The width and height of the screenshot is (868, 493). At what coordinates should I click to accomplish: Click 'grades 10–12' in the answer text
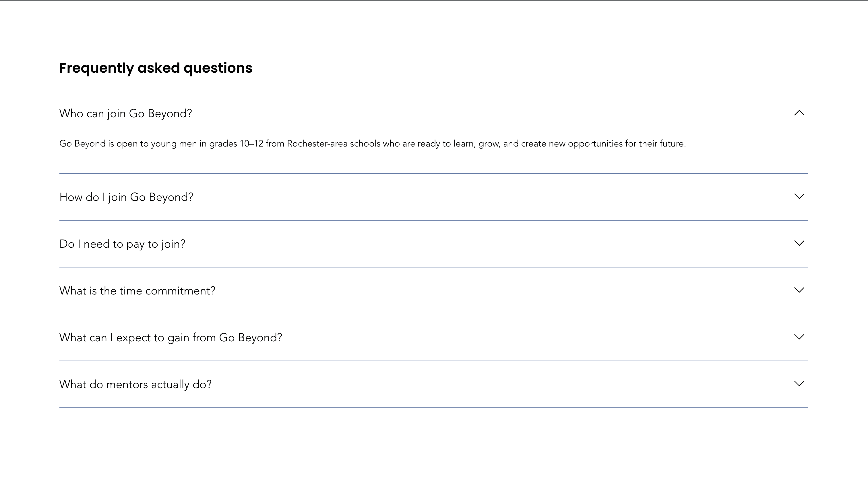[x=236, y=144]
